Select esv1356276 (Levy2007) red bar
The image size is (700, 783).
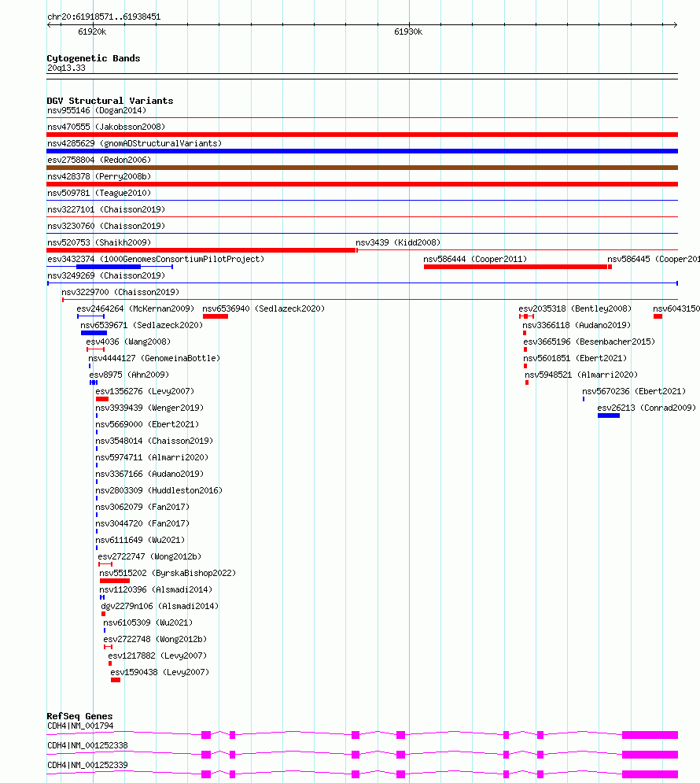click(101, 398)
